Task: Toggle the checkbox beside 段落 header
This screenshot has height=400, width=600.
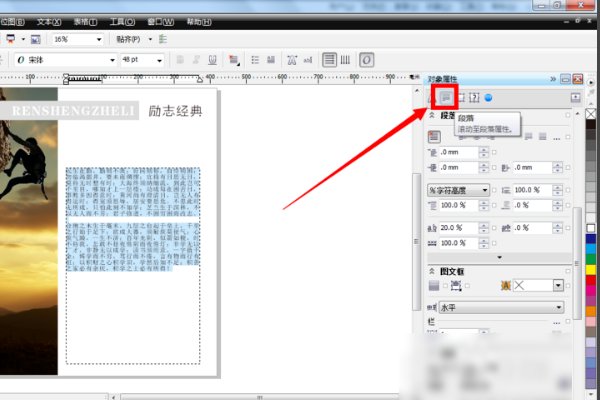Action: [567, 115]
